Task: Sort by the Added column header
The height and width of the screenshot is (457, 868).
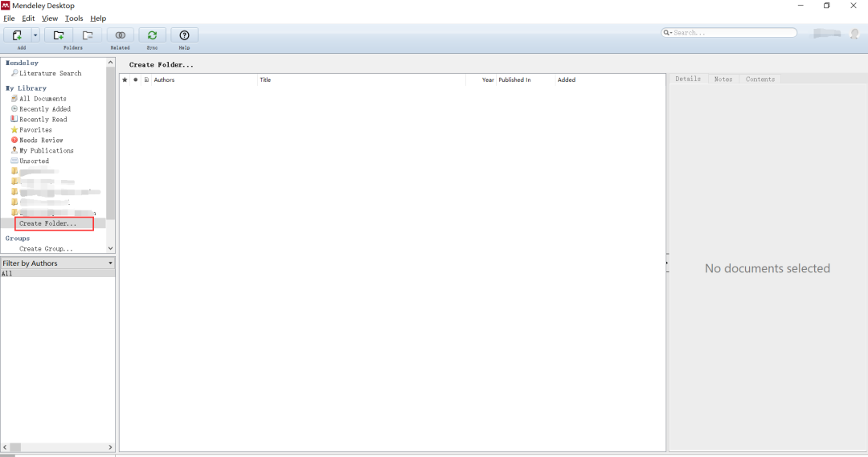Action: click(611, 80)
